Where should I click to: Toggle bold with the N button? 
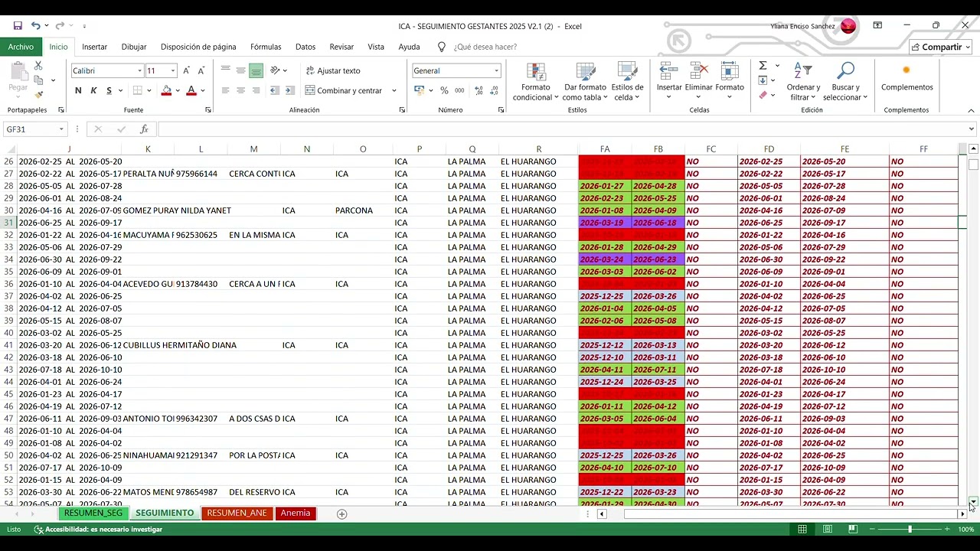(x=78, y=90)
